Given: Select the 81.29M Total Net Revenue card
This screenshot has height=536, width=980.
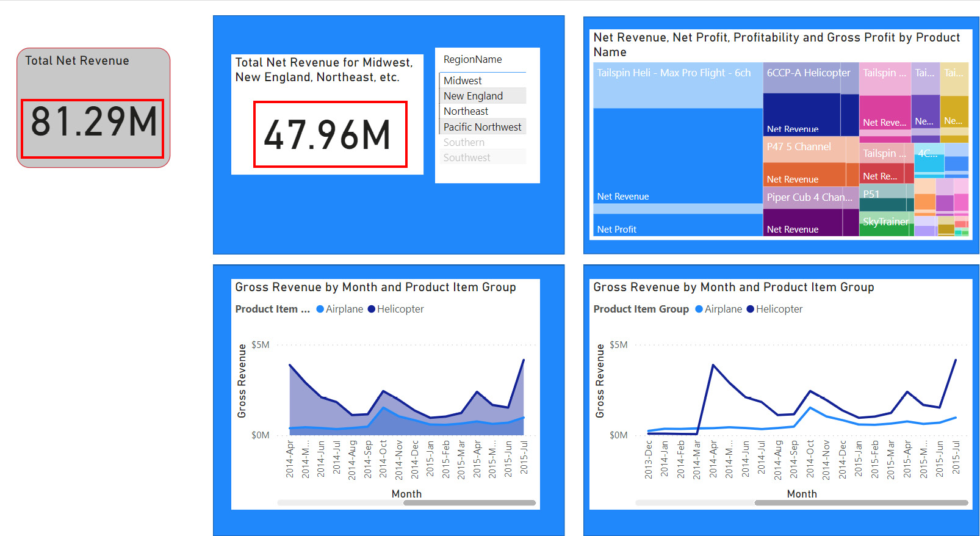Looking at the screenshot, I should click(x=93, y=121).
